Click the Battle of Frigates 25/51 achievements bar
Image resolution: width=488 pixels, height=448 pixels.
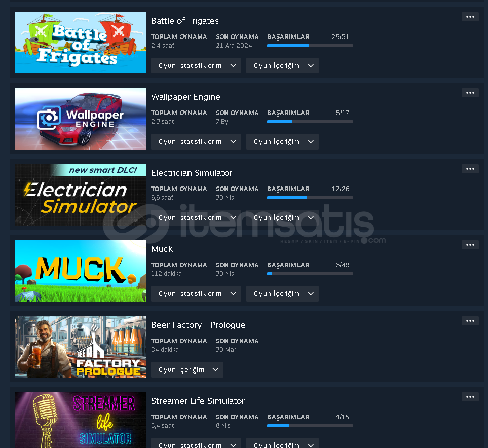(x=310, y=46)
